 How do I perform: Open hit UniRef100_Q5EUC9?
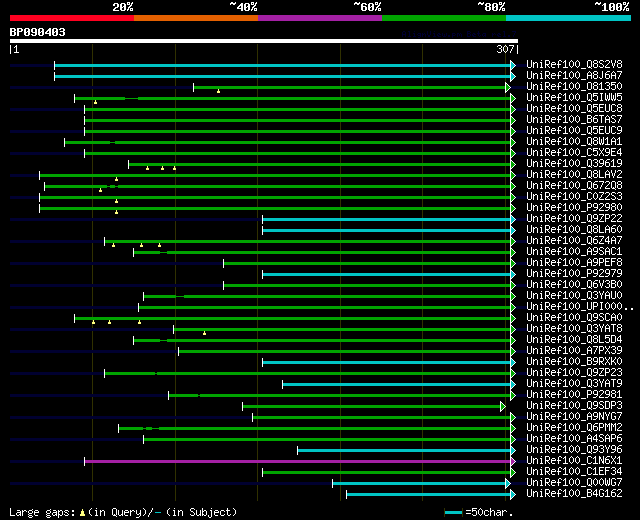pos(574,131)
